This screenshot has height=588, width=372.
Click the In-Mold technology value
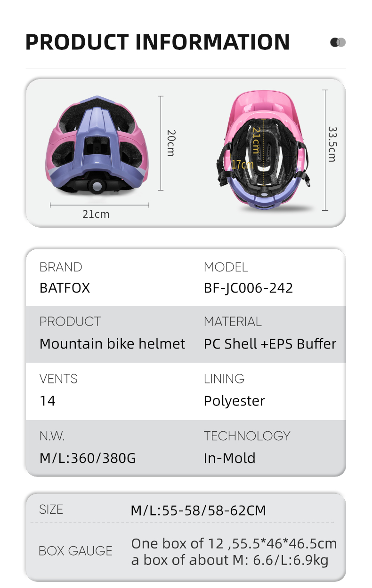(230, 458)
